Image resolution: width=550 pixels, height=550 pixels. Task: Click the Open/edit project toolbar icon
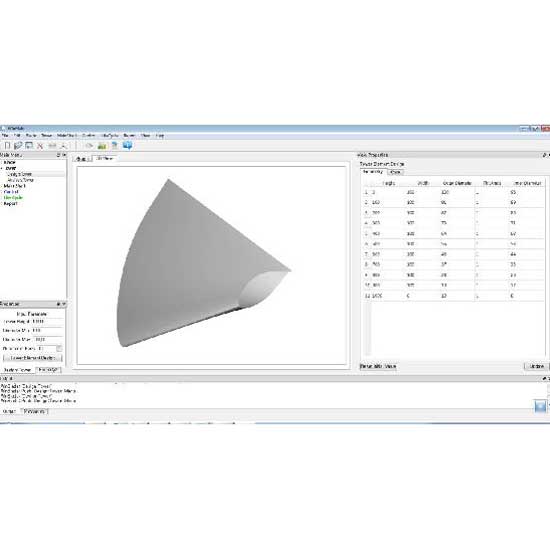[18, 146]
